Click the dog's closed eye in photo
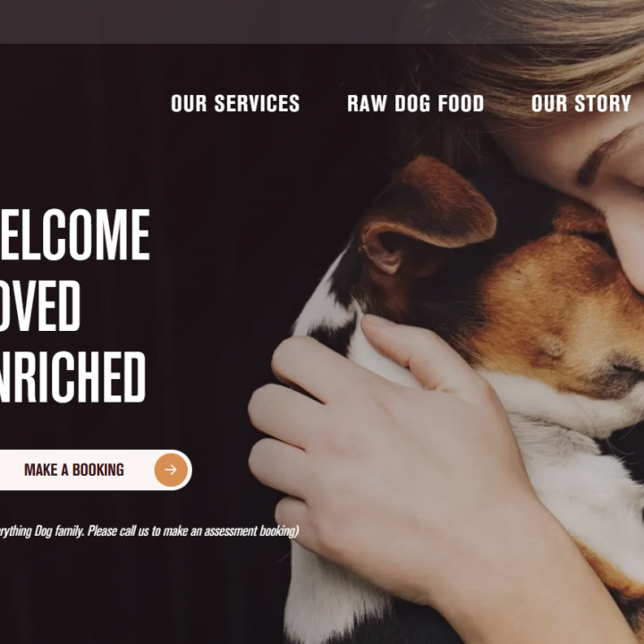644x644 pixels. click(591, 238)
